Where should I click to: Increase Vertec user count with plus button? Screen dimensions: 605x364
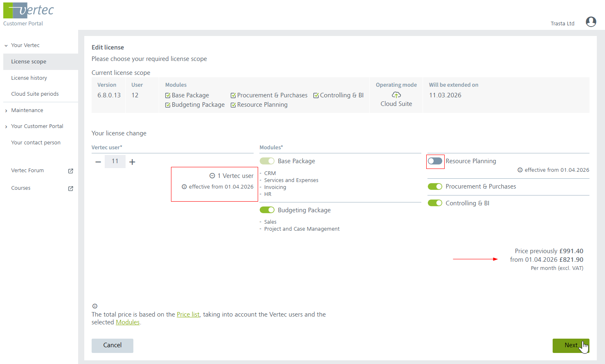[132, 162]
